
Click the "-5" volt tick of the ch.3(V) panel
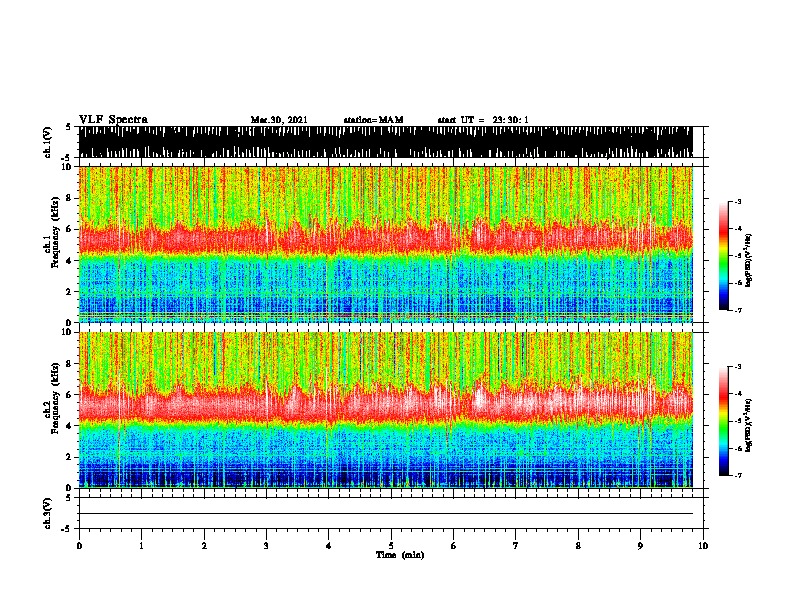point(67,529)
